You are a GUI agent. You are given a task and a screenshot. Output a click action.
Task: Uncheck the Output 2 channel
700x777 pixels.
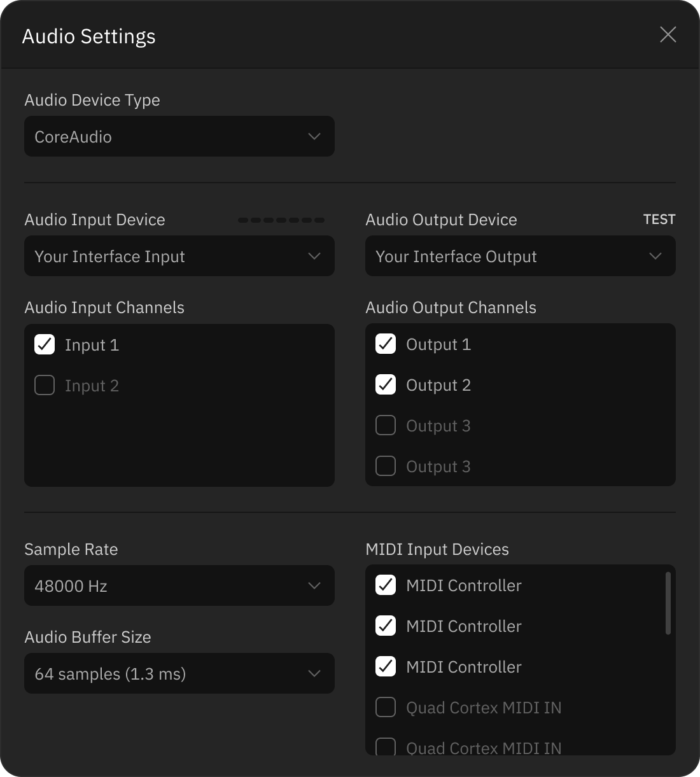[x=385, y=384]
